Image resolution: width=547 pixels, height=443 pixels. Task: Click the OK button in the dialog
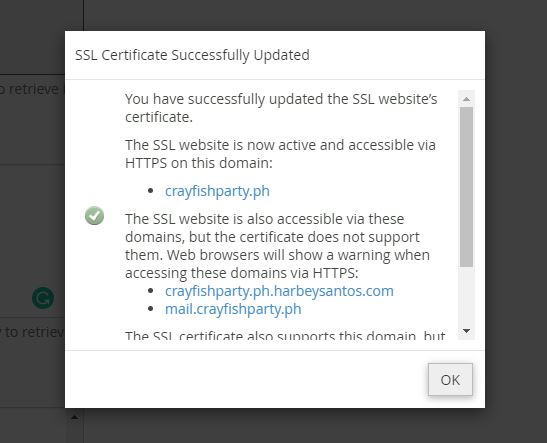[x=450, y=380]
